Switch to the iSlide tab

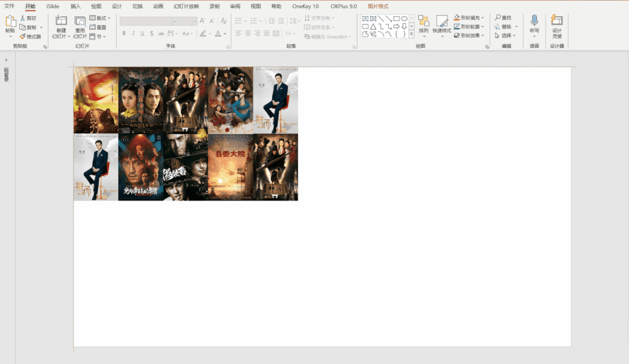coord(52,6)
